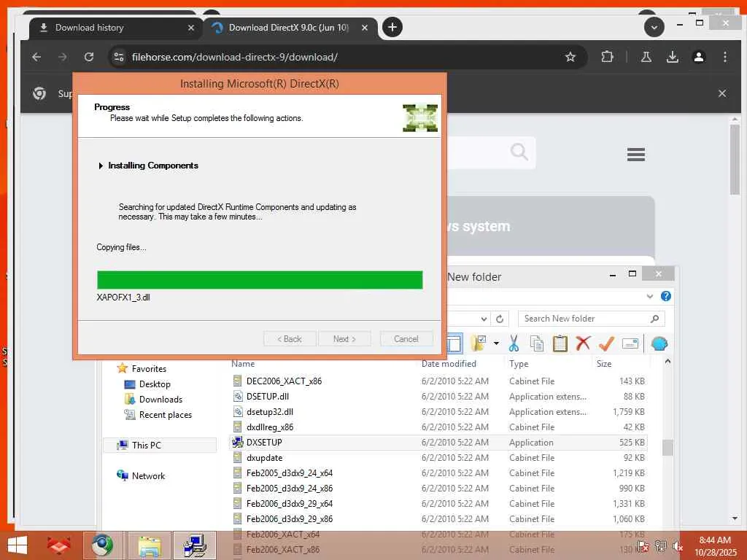Click the filehorse page search magnifier

pyautogui.click(x=519, y=152)
